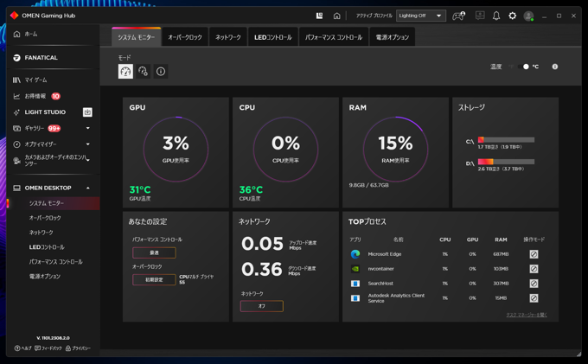
Task: Click the 36°C CPU temperature reading
Action: click(x=251, y=189)
